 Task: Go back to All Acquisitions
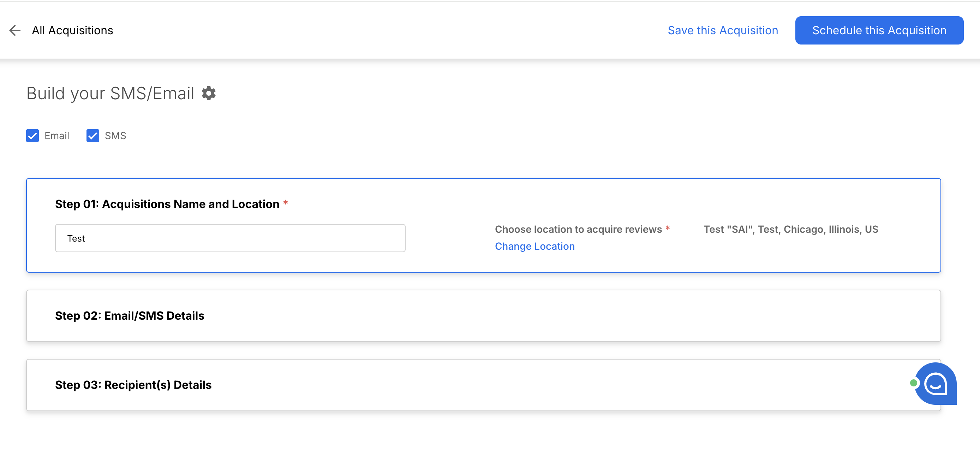[72, 30]
